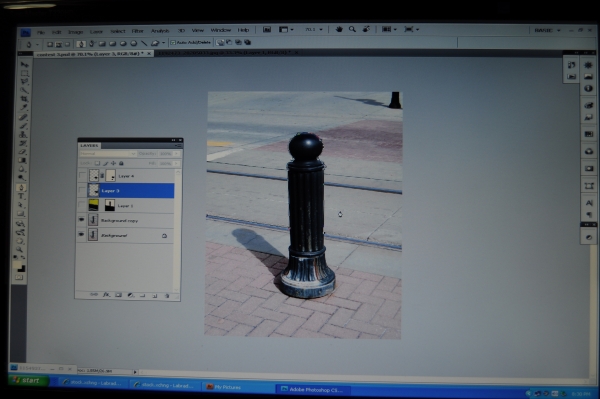Viewport: 600px width, 399px height.
Task: Click the Hand tool in the top bar
Action: click(339, 29)
